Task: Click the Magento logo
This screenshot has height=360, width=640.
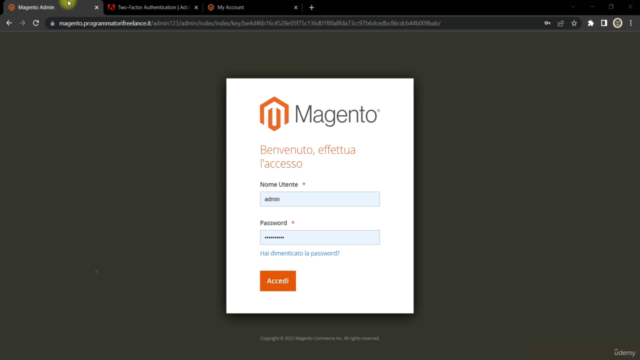Action: pyautogui.click(x=320, y=114)
